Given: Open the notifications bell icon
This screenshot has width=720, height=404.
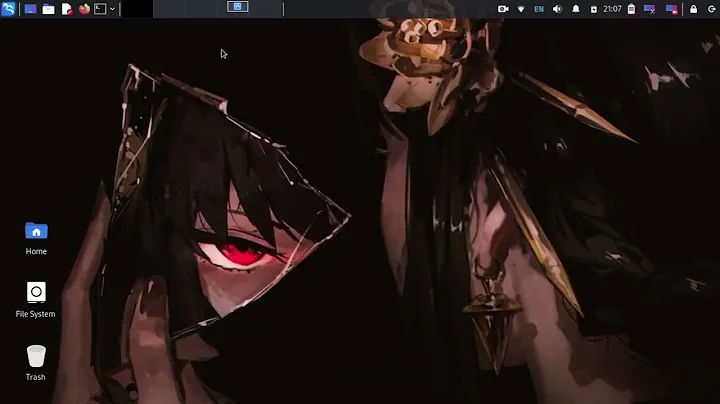Looking at the screenshot, I should pos(575,9).
